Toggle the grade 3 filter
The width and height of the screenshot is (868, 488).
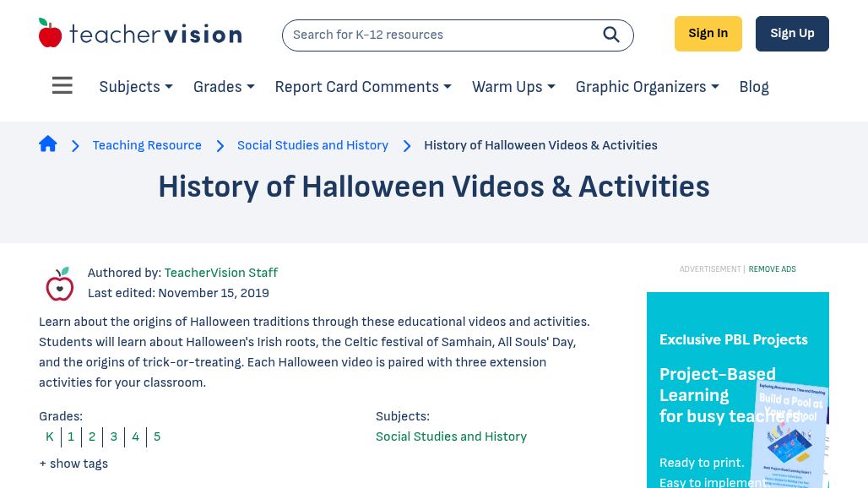[x=113, y=437]
